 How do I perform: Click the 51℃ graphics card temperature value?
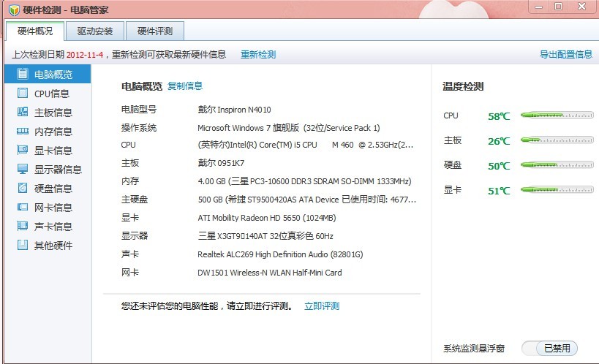pyautogui.click(x=499, y=191)
